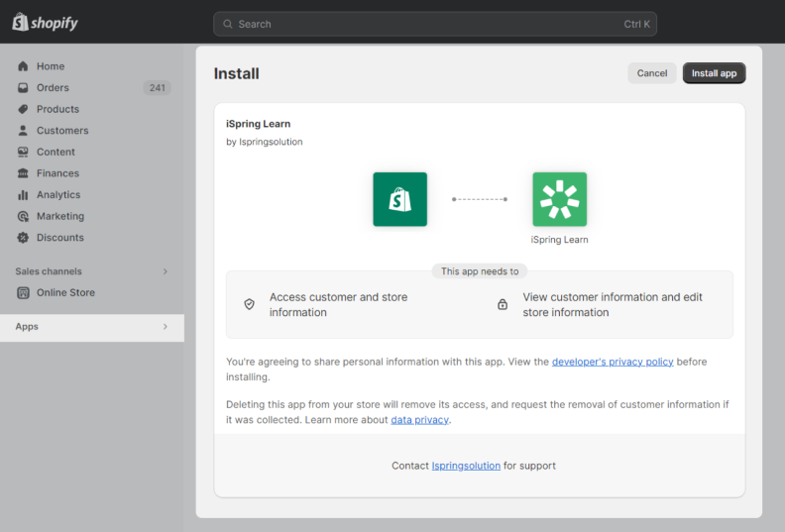The image size is (785, 532).
Task: Go to Orders page
Action: pos(53,87)
